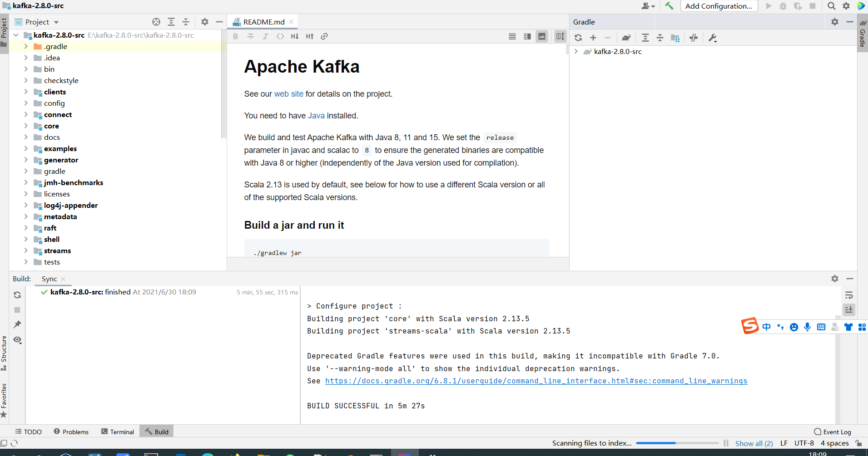Reload all Gradle projects
Viewport: 868px width, 456px height.
(x=578, y=38)
